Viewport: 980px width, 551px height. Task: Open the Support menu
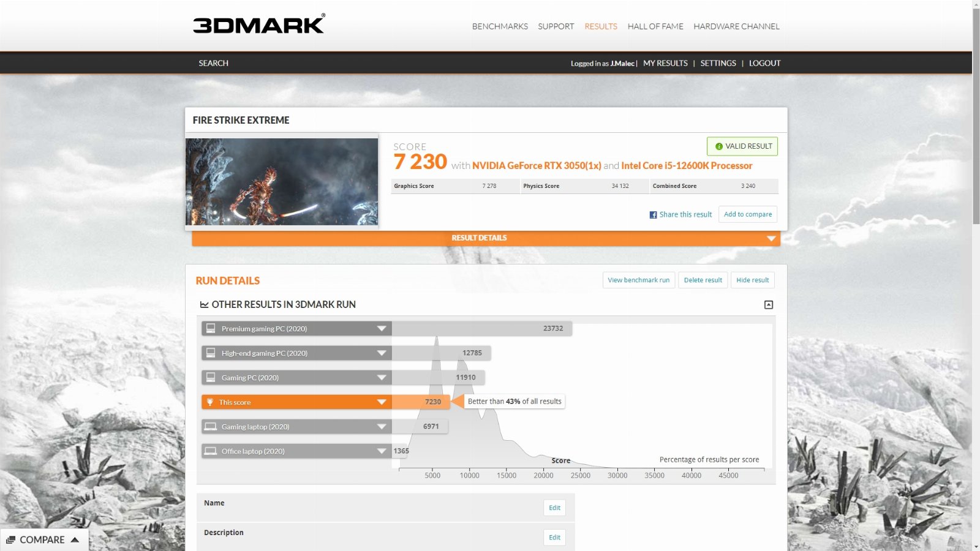click(556, 26)
